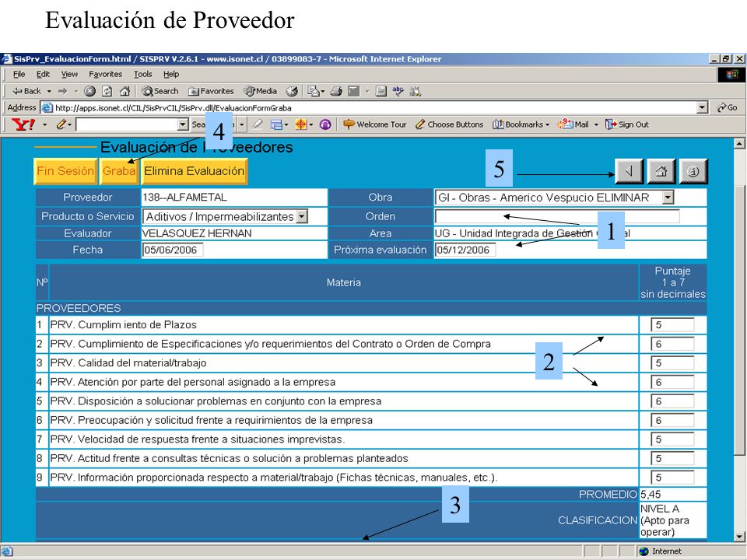
Task: Click score field for Velocidad de respuesta
Action: (x=672, y=439)
